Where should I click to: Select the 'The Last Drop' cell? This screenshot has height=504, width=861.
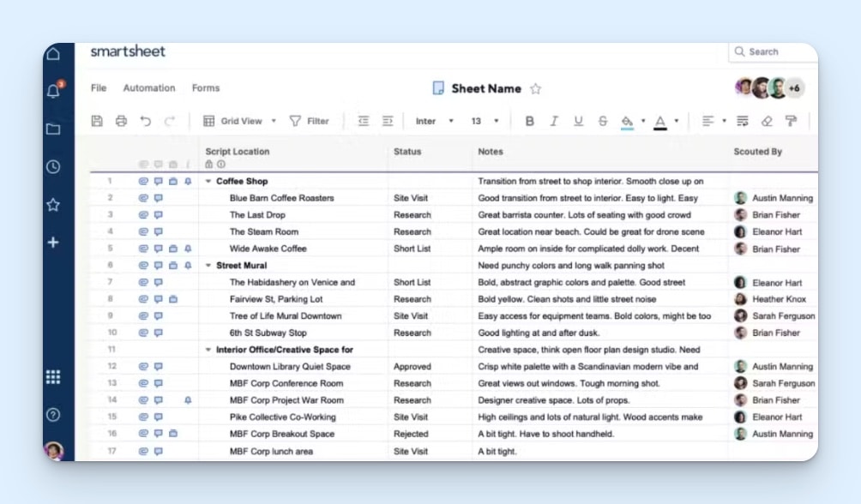pyautogui.click(x=294, y=214)
